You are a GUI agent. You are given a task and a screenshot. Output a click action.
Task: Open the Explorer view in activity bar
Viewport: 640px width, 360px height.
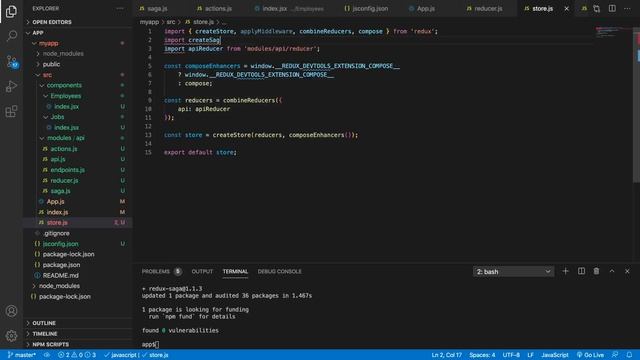pos(11,11)
